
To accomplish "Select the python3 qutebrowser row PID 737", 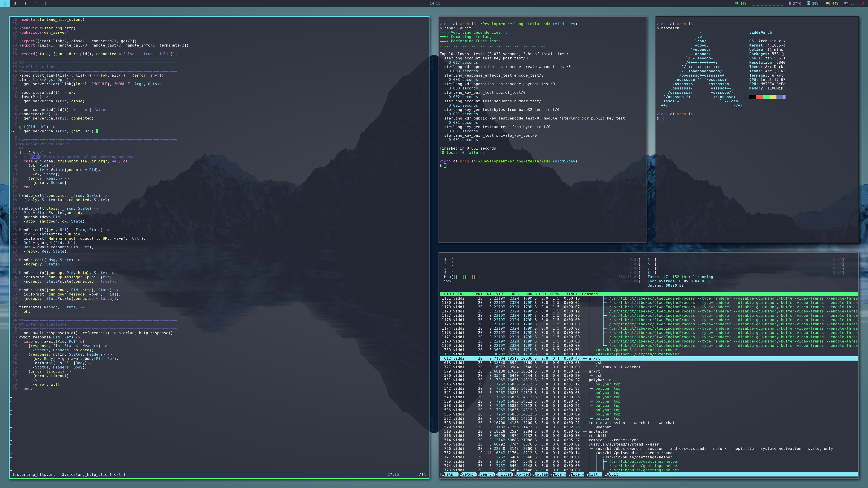I will pyautogui.click(x=648, y=354).
